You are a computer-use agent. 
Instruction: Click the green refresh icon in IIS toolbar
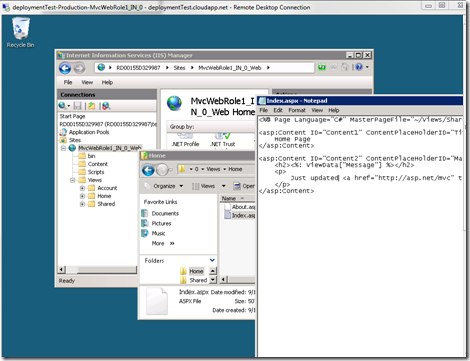322,67
